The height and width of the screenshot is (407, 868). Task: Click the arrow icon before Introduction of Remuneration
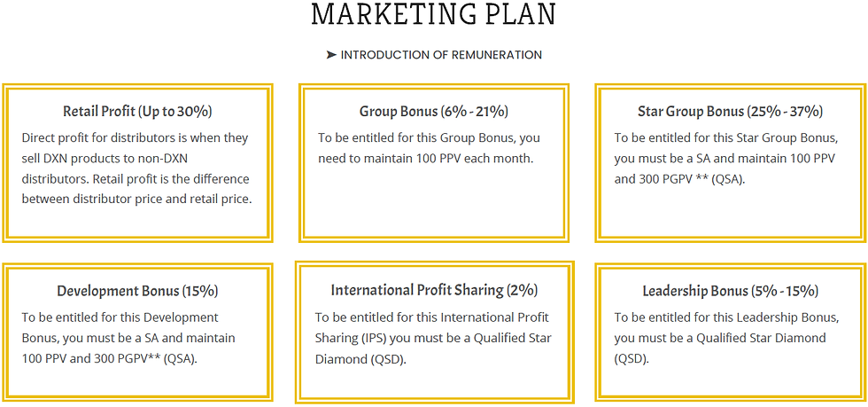coord(331,55)
